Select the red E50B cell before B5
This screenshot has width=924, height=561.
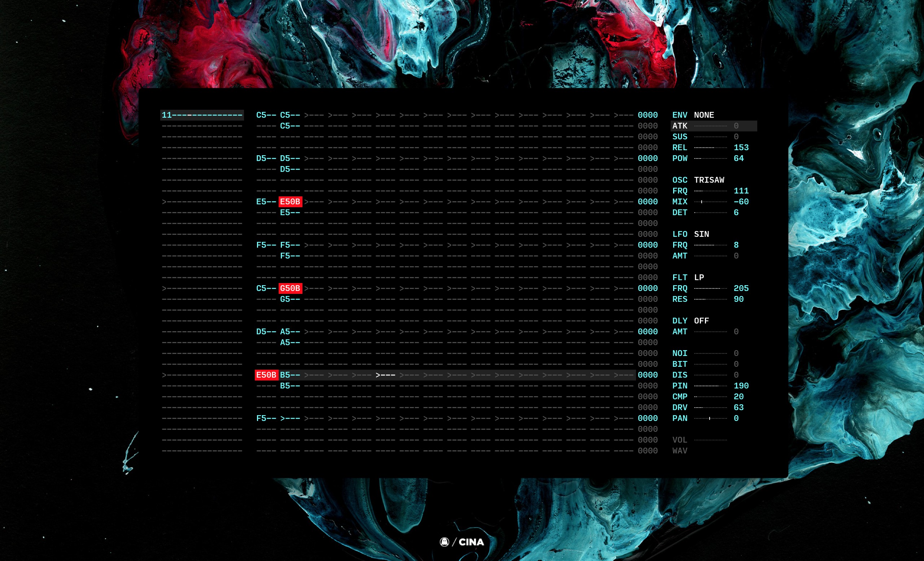[266, 375]
